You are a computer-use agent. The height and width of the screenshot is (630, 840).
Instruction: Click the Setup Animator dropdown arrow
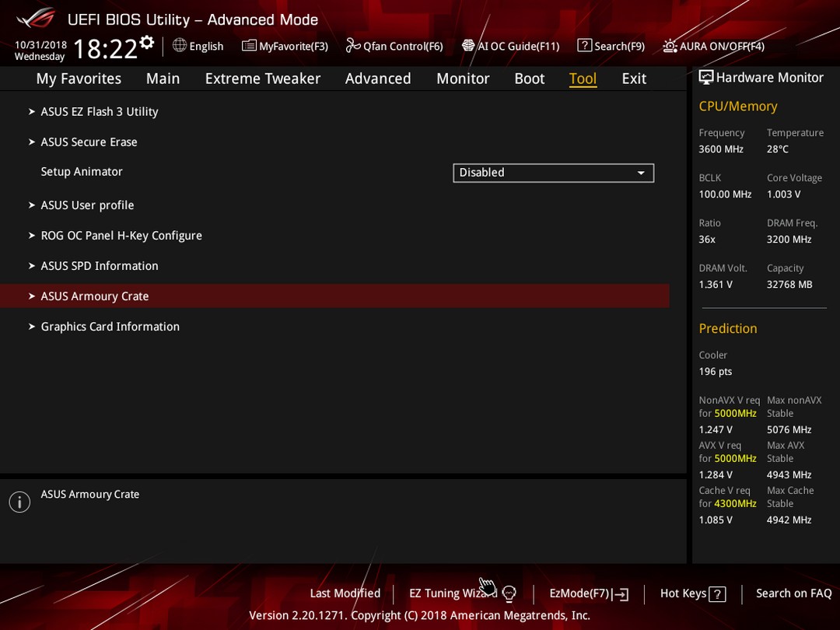click(x=641, y=173)
